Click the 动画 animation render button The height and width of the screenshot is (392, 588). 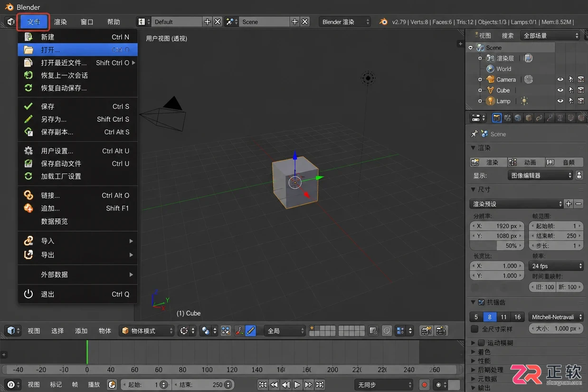point(526,162)
